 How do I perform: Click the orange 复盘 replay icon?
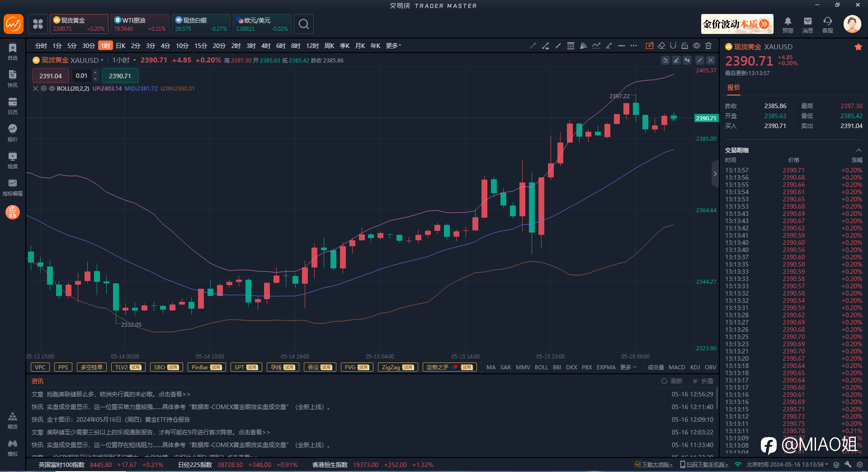pos(13,212)
